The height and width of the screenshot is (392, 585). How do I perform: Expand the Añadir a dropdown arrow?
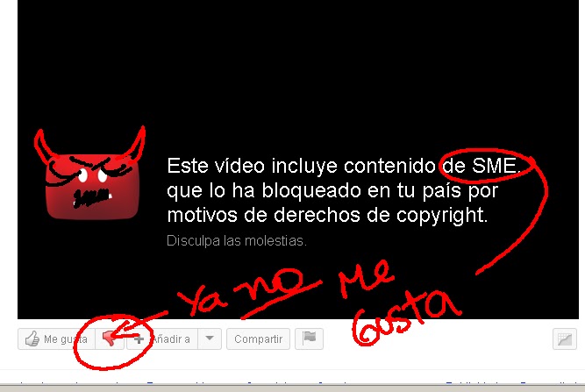[210, 339]
